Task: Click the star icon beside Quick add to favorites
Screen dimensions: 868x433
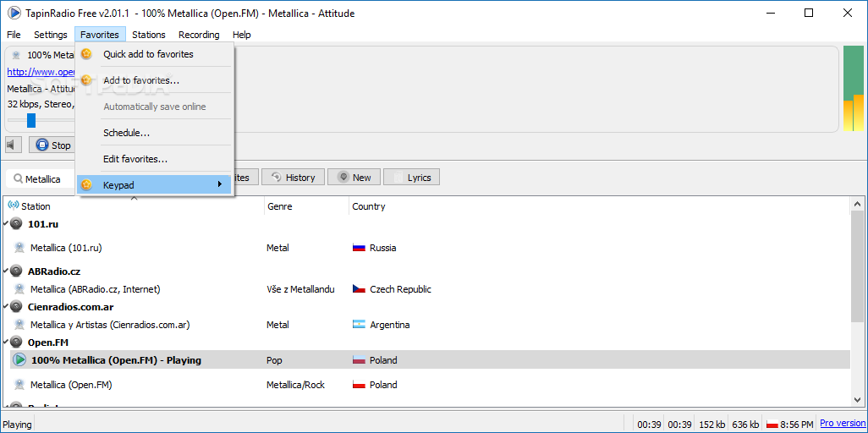Action: (86, 54)
